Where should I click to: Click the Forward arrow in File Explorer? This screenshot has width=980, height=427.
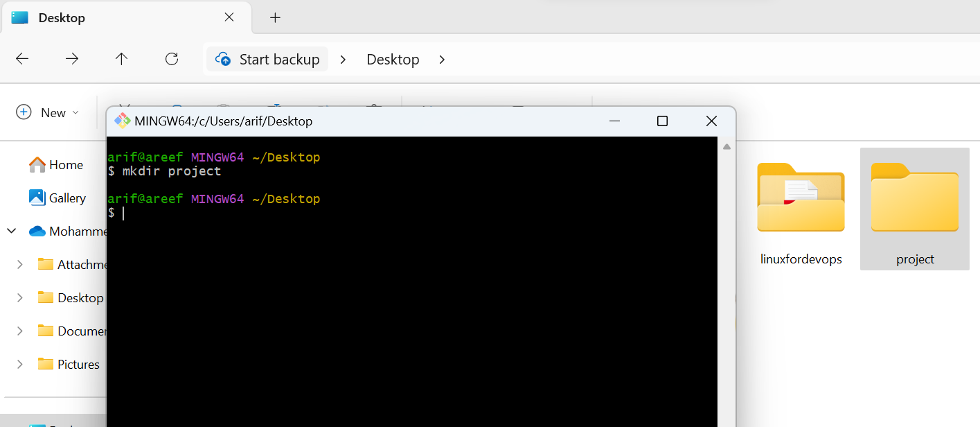[x=72, y=59]
